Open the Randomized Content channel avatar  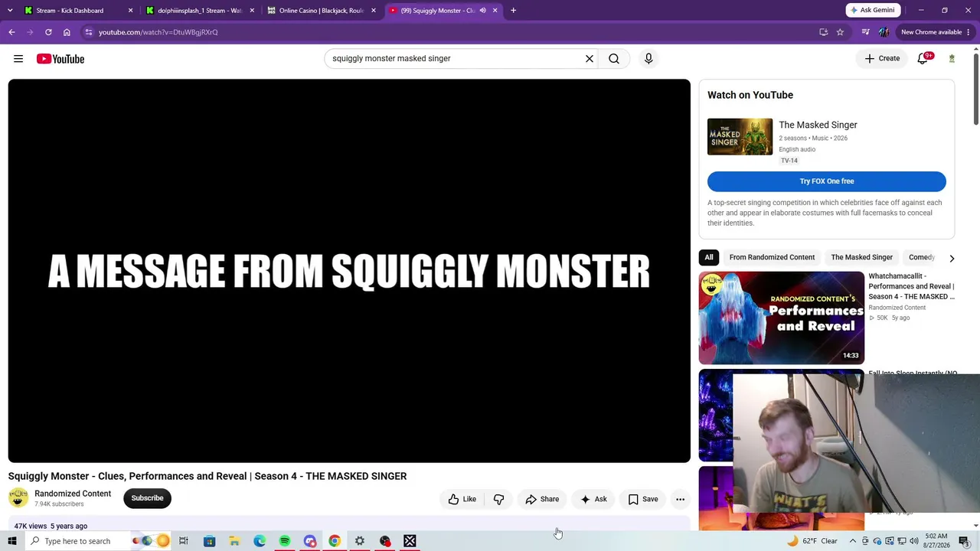(18, 498)
